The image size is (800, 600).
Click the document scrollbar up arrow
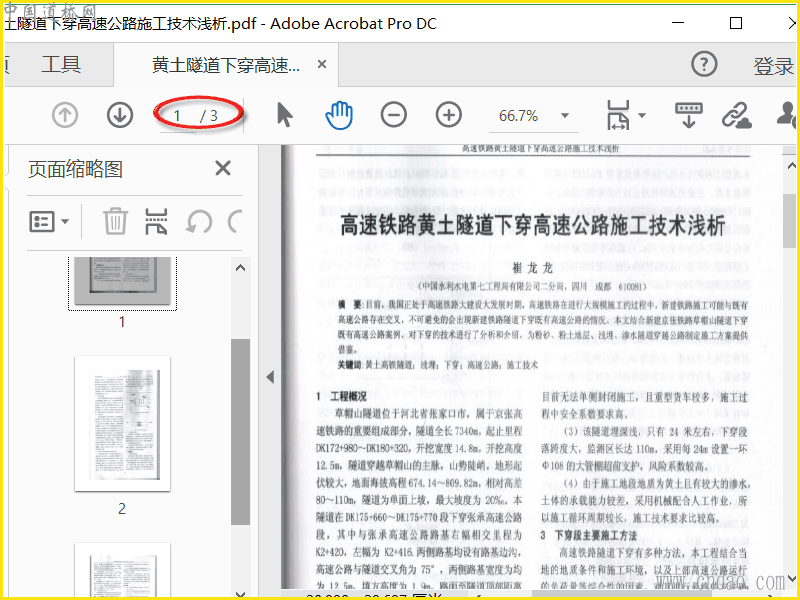791,166
